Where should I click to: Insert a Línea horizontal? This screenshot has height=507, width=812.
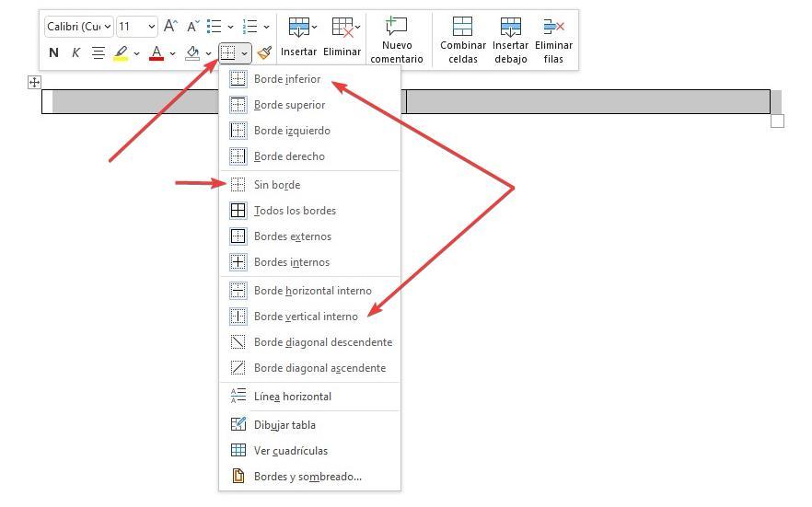(309, 397)
